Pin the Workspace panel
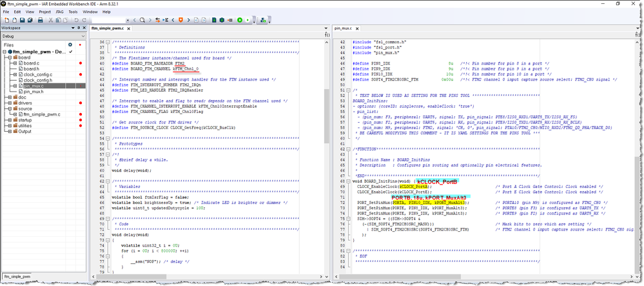Screen dimensions: 644x286 [77, 28]
